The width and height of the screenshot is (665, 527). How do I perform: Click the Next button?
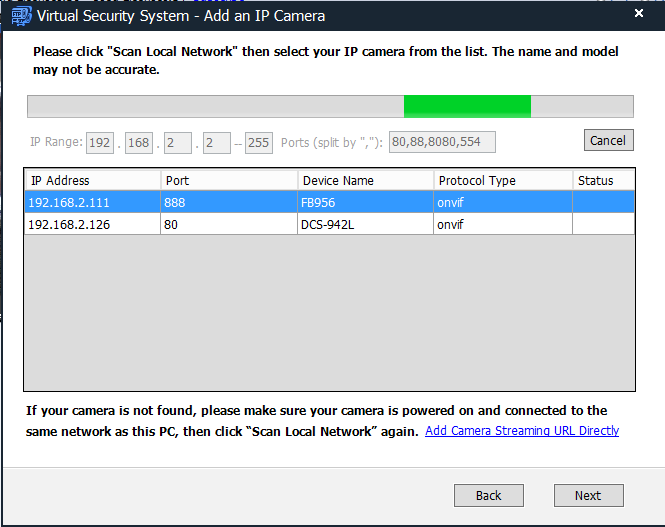pyautogui.click(x=588, y=495)
